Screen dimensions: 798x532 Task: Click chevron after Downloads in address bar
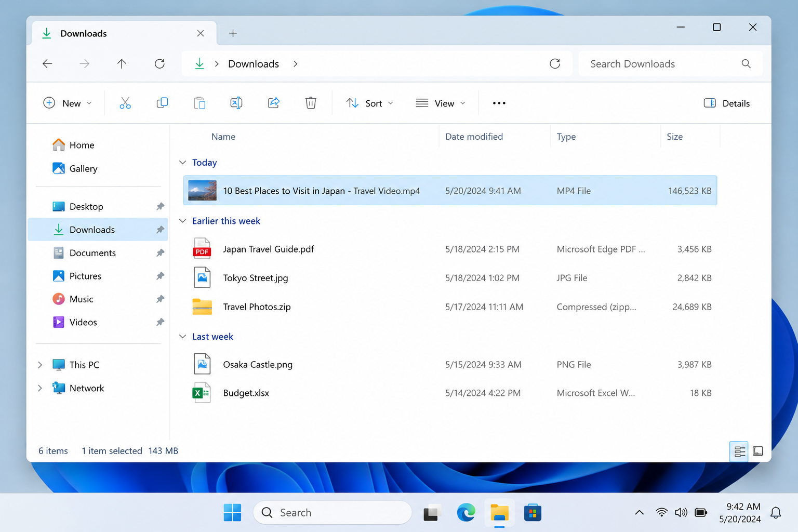295,63
